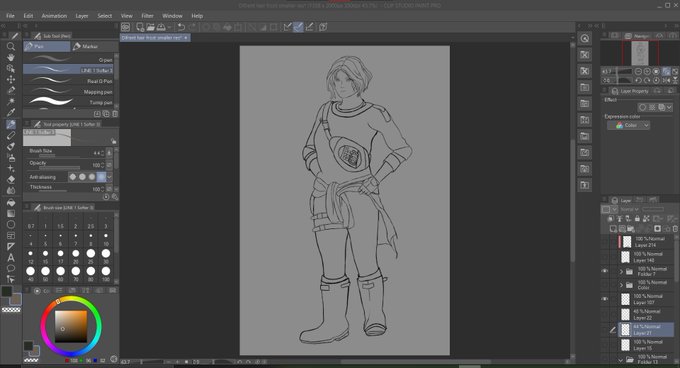This screenshot has height=368, width=680.
Task: Click New layer folder icon
Action: [x=631, y=228]
